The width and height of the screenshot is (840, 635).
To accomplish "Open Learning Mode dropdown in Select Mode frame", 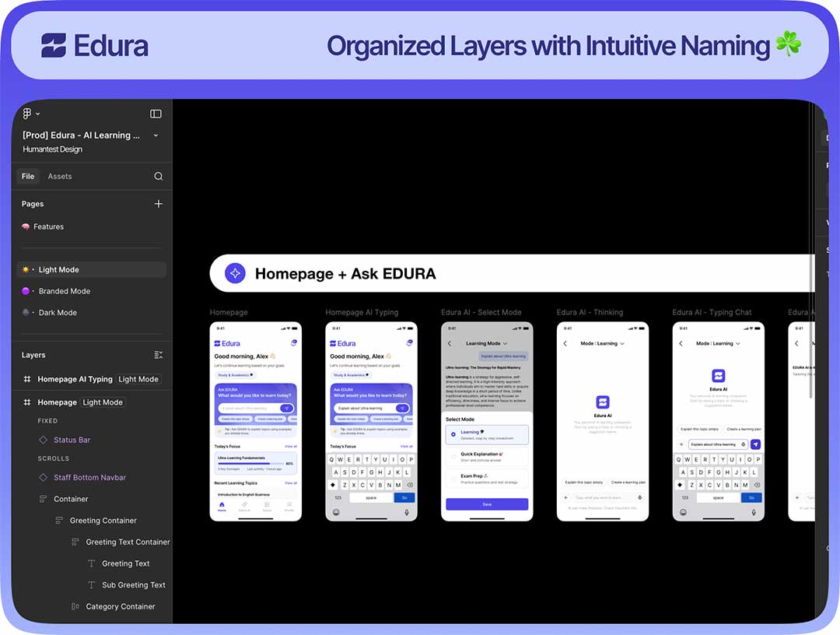I will (x=486, y=343).
